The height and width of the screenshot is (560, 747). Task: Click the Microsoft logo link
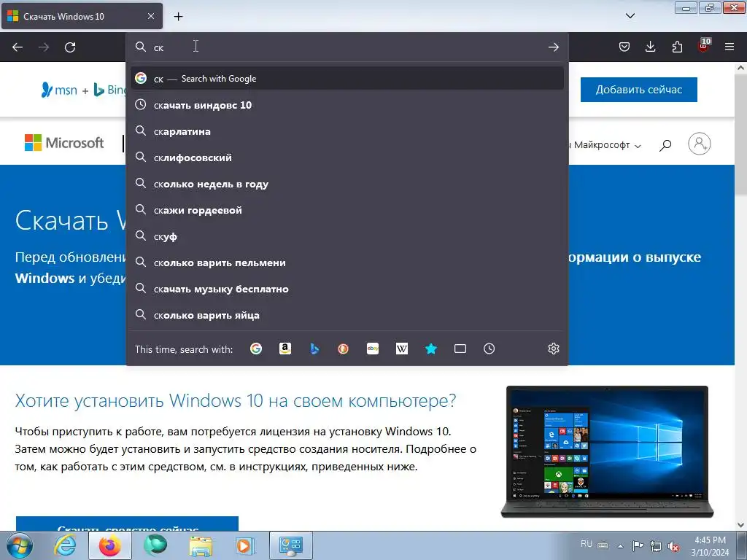coord(64,142)
